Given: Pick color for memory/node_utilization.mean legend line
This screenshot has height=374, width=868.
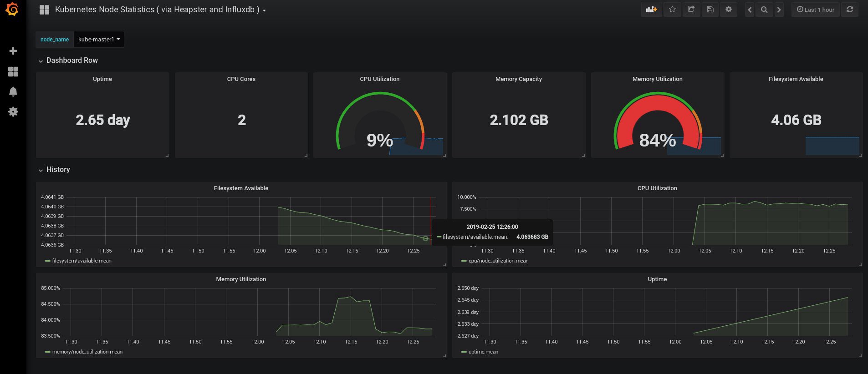Looking at the screenshot, I should (x=47, y=352).
